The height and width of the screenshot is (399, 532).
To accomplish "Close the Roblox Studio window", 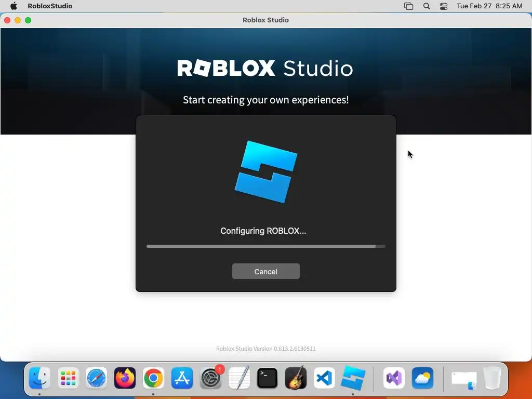I will point(7,20).
